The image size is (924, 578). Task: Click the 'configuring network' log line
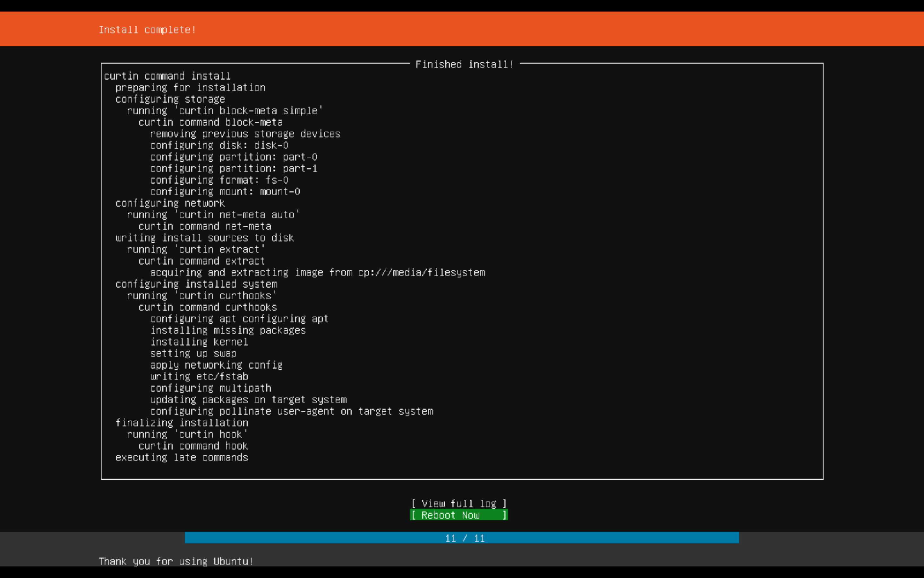[170, 203]
